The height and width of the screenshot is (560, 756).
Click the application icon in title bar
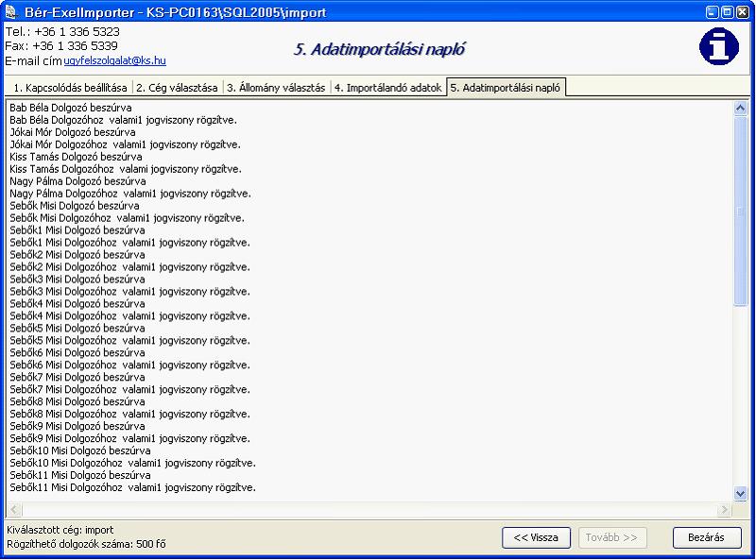click(10, 11)
